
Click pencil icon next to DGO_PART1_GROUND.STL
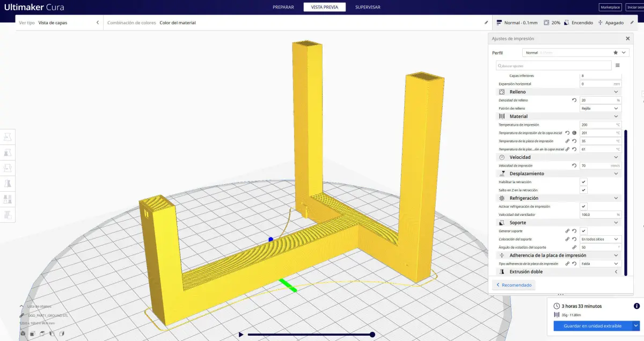click(23, 316)
